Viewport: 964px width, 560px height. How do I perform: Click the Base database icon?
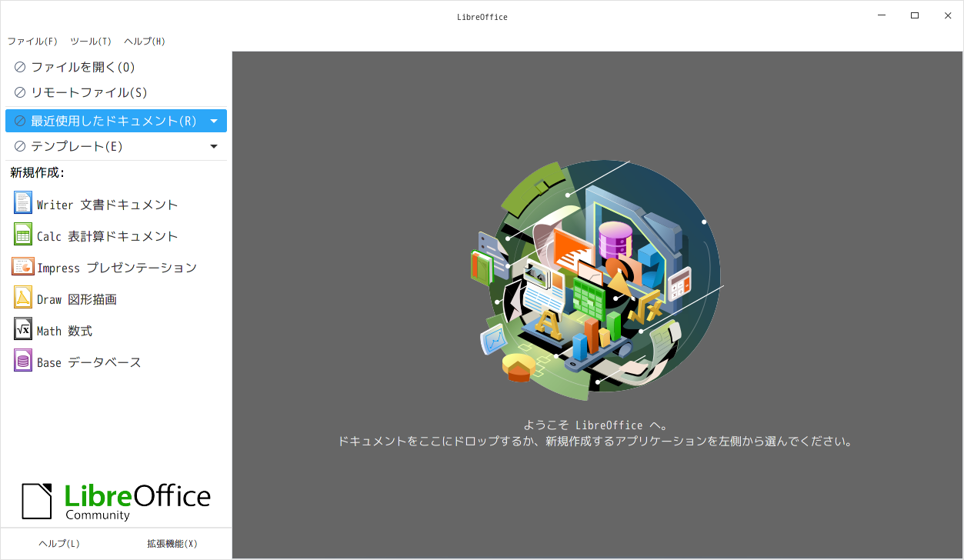click(23, 361)
